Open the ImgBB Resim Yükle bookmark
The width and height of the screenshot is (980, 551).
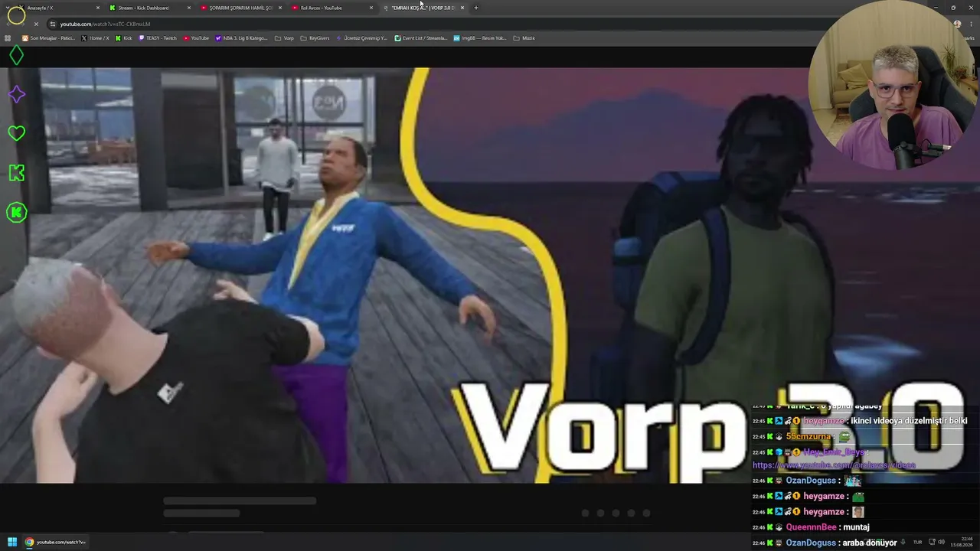[480, 38]
